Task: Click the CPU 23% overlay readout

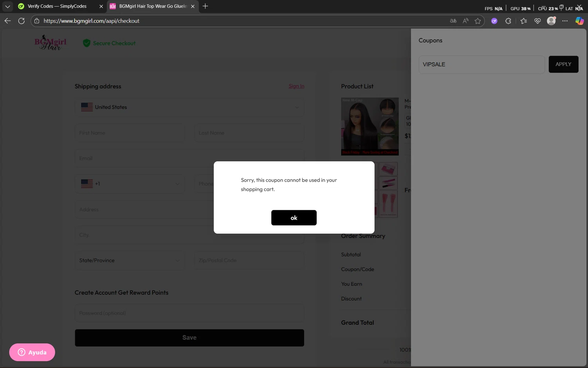Action: [548, 8]
